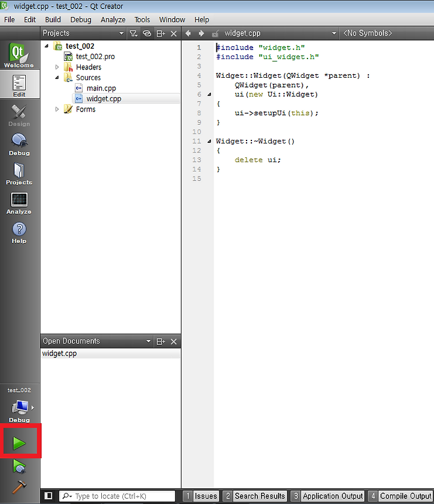
Task: Open the Welcome mode
Action: pyautogui.click(x=19, y=55)
